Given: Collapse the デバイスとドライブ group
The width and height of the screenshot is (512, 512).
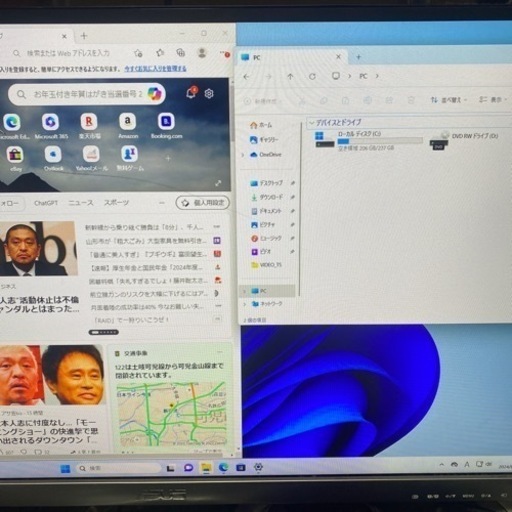Looking at the screenshot, I should click(311, 123).
